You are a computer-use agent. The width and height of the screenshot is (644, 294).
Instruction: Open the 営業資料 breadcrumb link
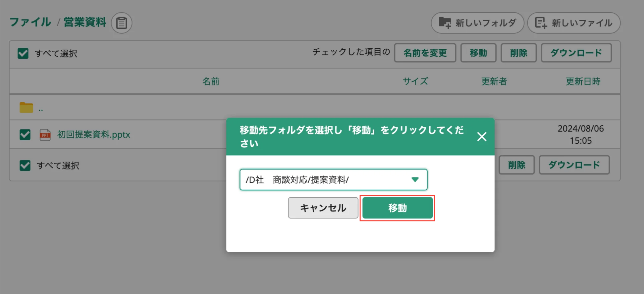pyautogui.click(x=85, y=22)
